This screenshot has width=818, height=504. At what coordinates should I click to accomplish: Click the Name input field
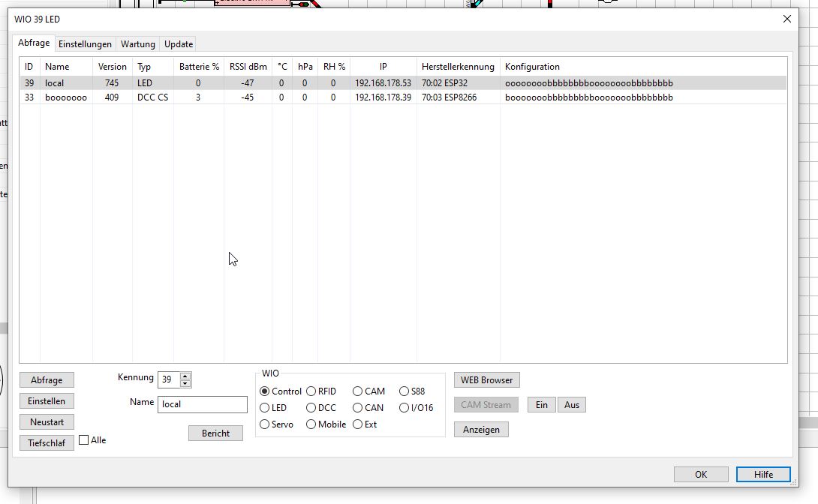pos(202,404)
